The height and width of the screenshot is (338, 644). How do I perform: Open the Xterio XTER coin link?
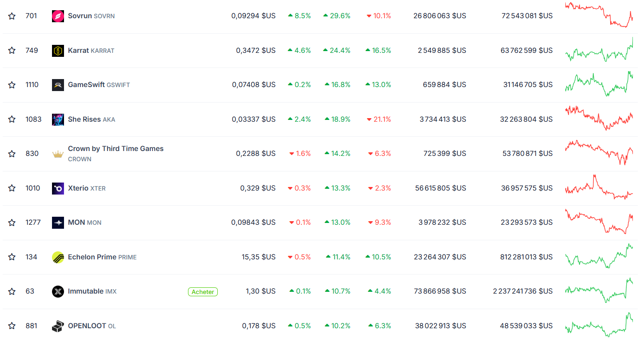click(87, 188)
